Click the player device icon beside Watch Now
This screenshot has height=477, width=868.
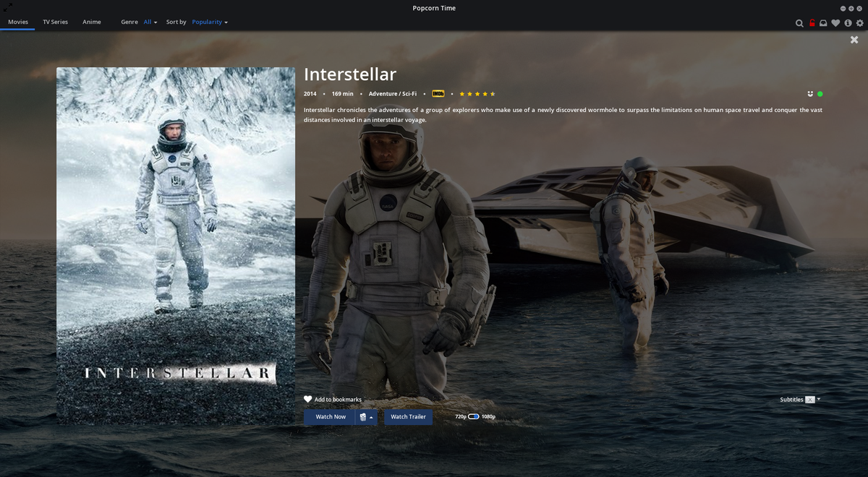[363, 417]
